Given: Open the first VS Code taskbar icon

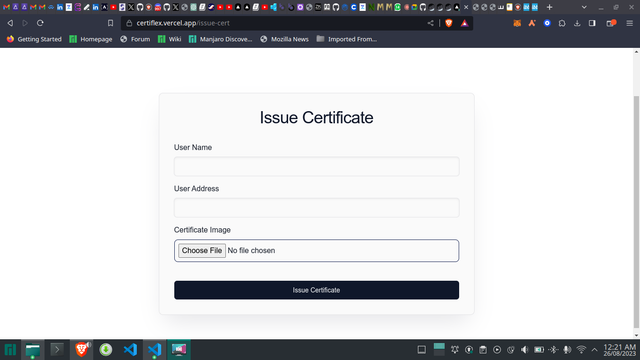Looking at the screenshot, I should click(x=130, y=350).
